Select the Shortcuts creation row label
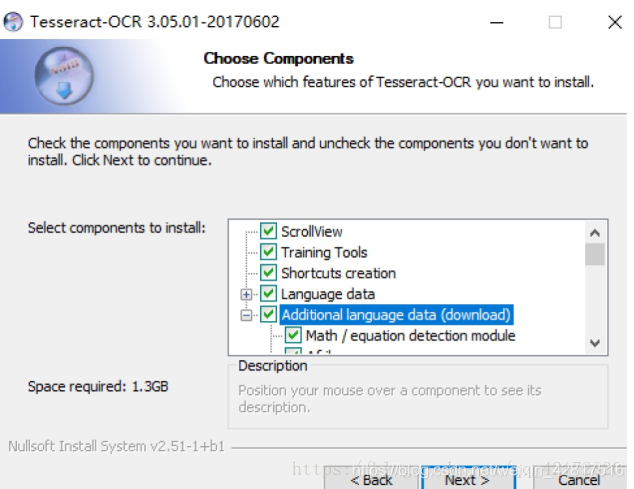 (338, 273)
